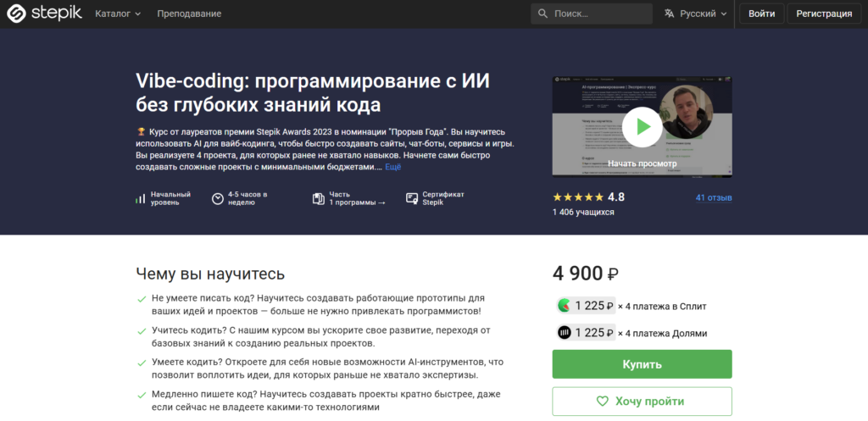Image resolution: width=868 pixels, height=421 pixels.
Task: Expand the description with Ещё
Action: click(393, 167)
